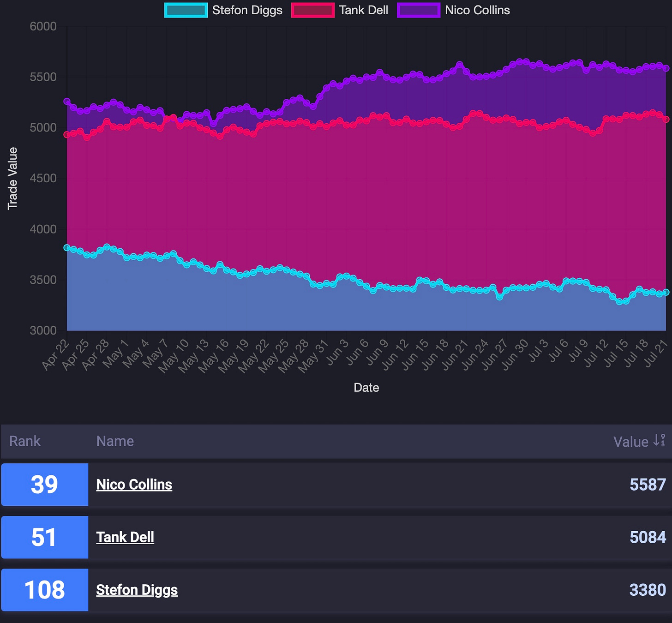Click the Jul 3 x-axis date label

538,350
